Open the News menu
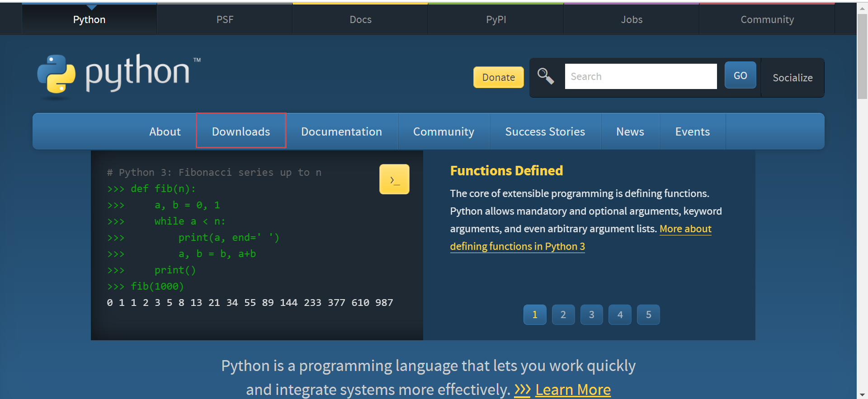 coord(630,131)
